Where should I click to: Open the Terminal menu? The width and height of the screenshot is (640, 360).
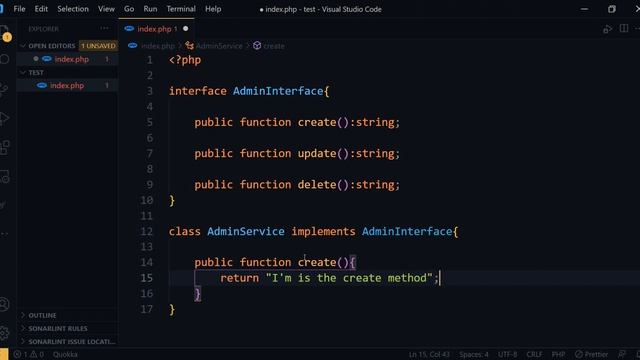[x=181, y=9]
